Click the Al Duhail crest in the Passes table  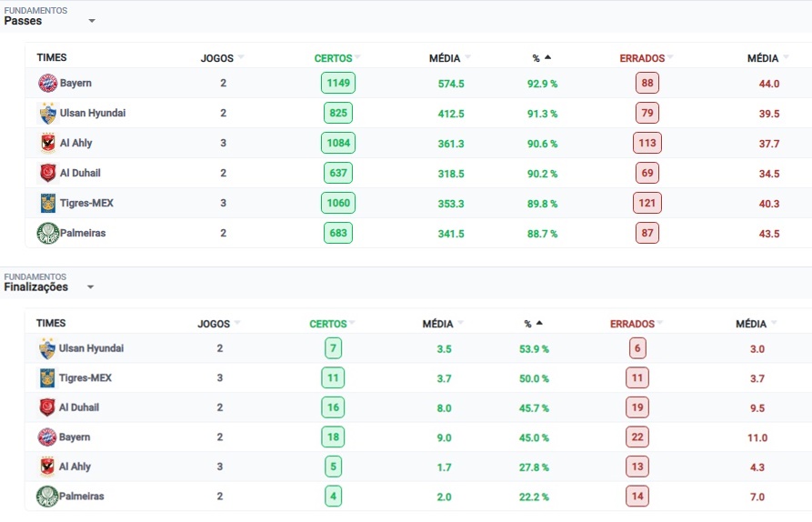[x=47, y=173]
